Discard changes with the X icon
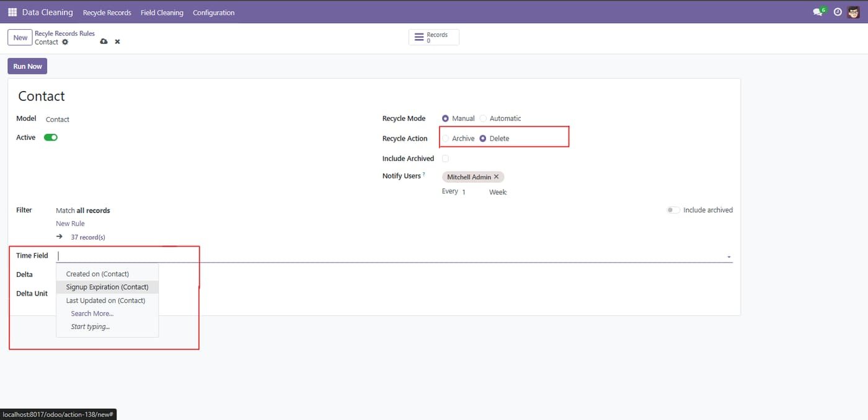The width and height of the screenshot is (868, 420). (117, 42)
